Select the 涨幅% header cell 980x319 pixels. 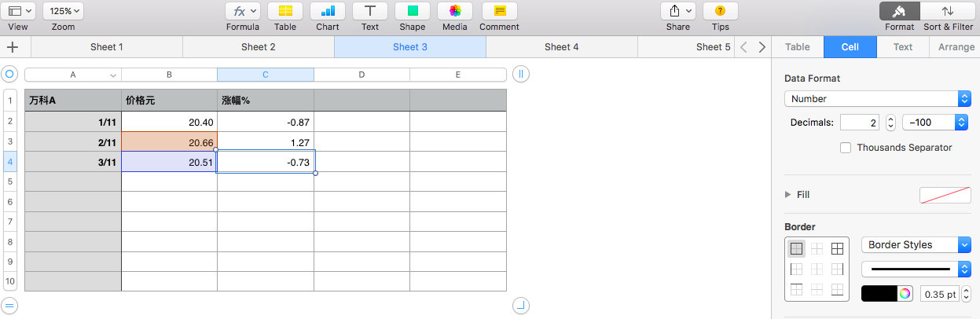pos(266,101)
